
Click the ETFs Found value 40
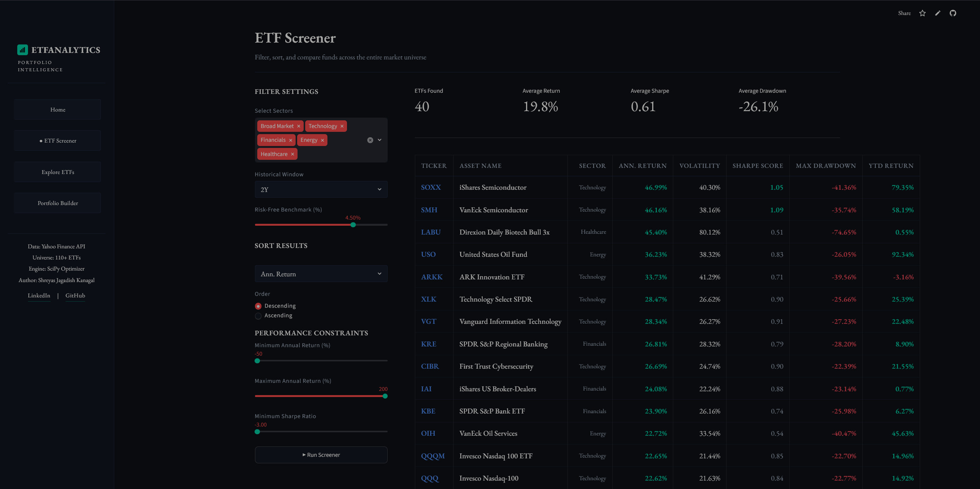click(x=422, y=107)
